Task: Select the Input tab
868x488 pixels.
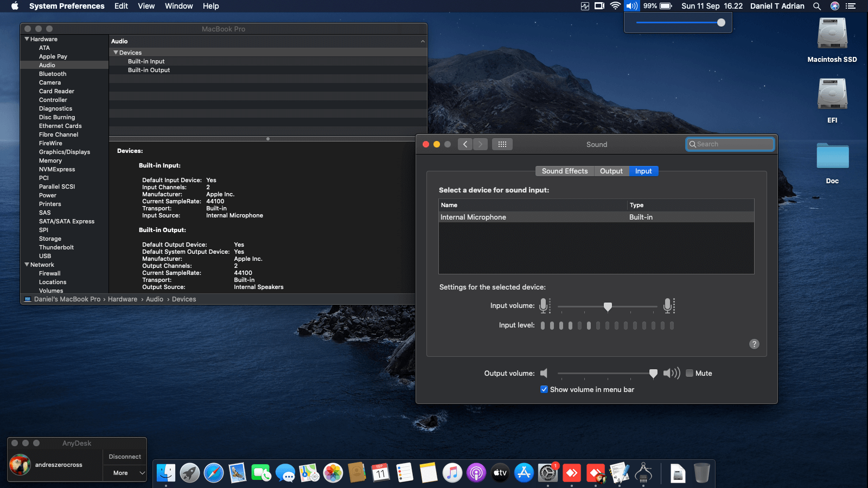Action: click(x=643, y=171)
